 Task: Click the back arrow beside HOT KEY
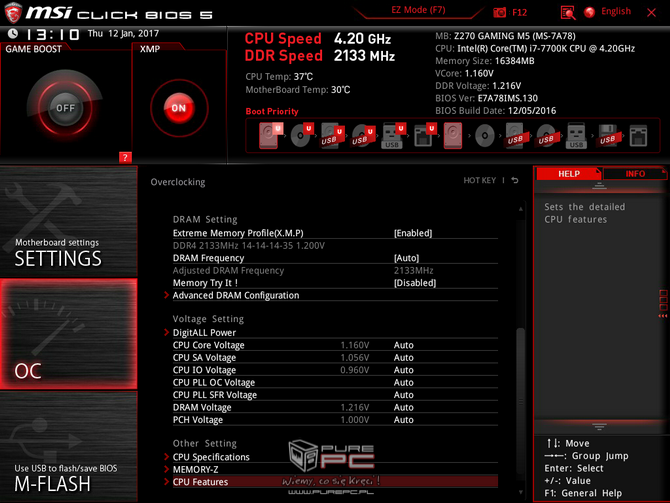(515, 180)
